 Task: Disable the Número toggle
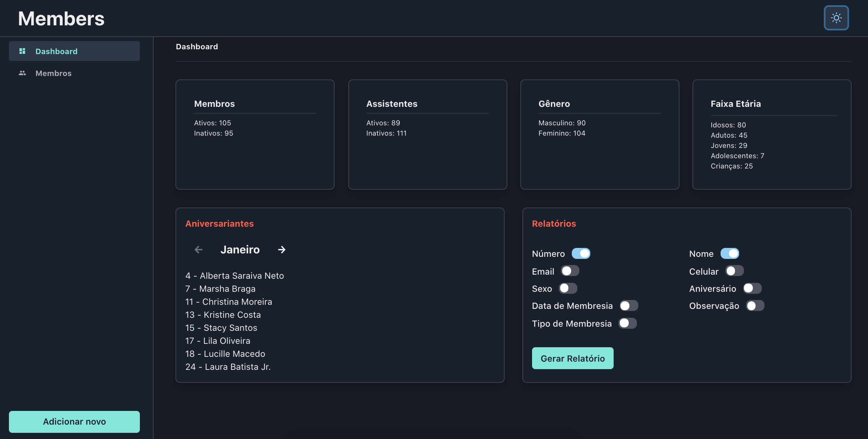(581, 253)
